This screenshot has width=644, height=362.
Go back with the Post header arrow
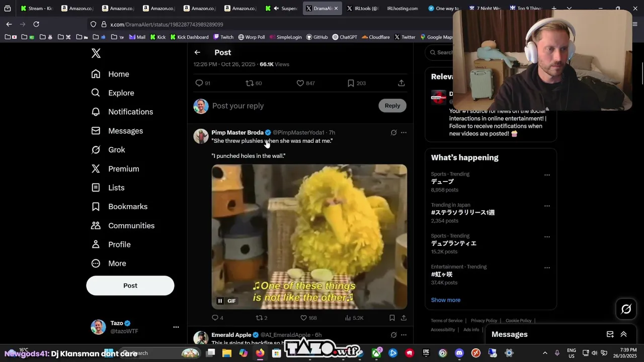(197, 52)
